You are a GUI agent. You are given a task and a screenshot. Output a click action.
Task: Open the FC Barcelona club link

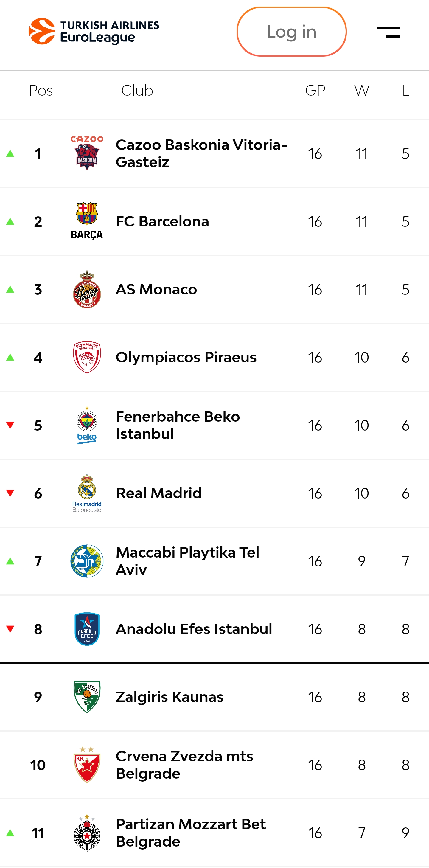162,221
